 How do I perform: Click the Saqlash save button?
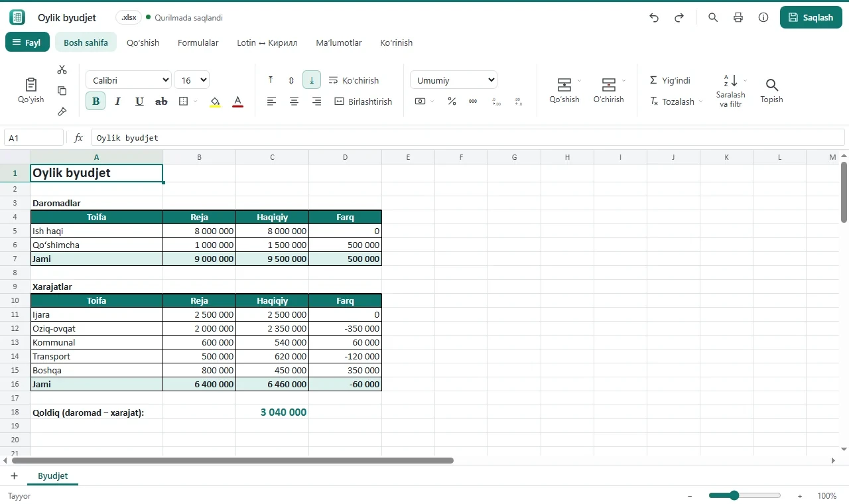coord(811,18)
